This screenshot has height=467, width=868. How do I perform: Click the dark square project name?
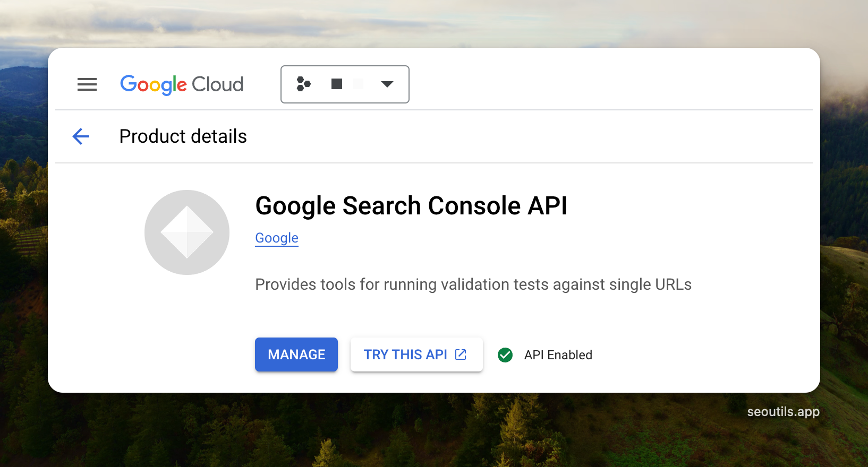pos(337,84)
